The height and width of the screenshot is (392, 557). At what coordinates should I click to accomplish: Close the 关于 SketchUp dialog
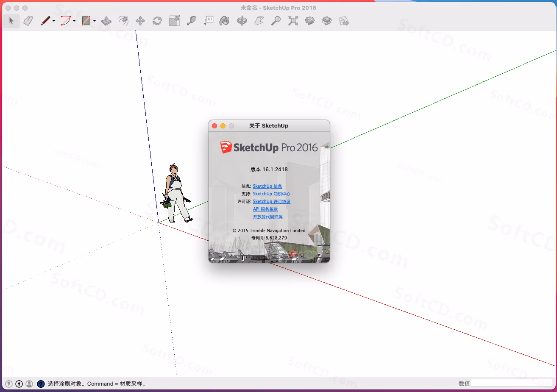pos(214,126)
